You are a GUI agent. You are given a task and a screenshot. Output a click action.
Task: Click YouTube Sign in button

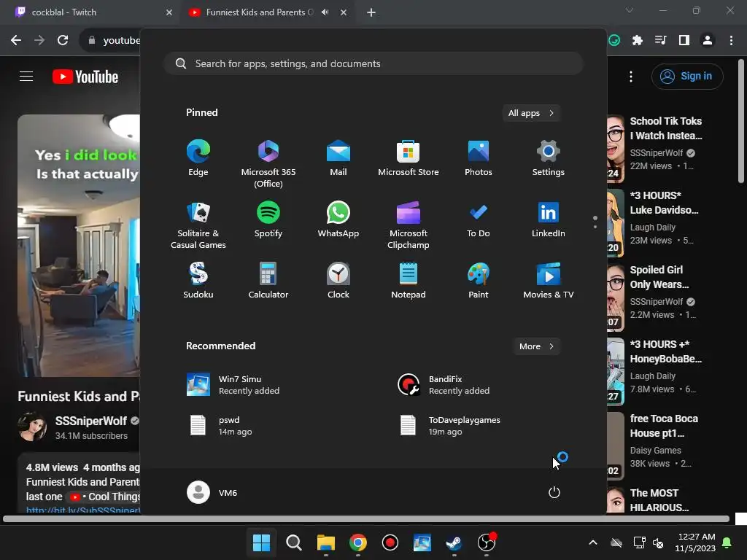pos(687,76)
